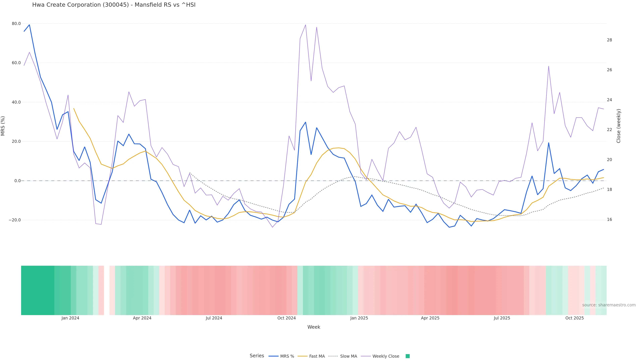The width and height of the screenshot is (644, 362).
Task: Click the Series legend title
Action: pyautogui.click(x=257, y=356)
